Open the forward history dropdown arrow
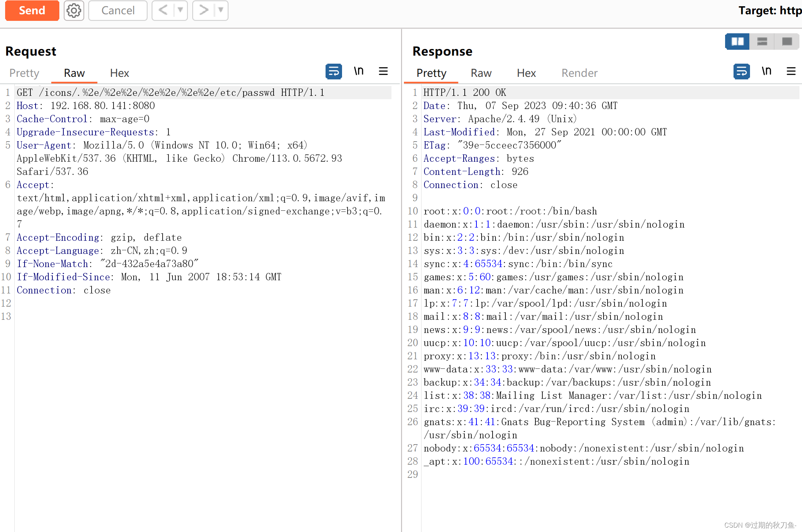This screenshot has height=532, width=802. [221, 10]
